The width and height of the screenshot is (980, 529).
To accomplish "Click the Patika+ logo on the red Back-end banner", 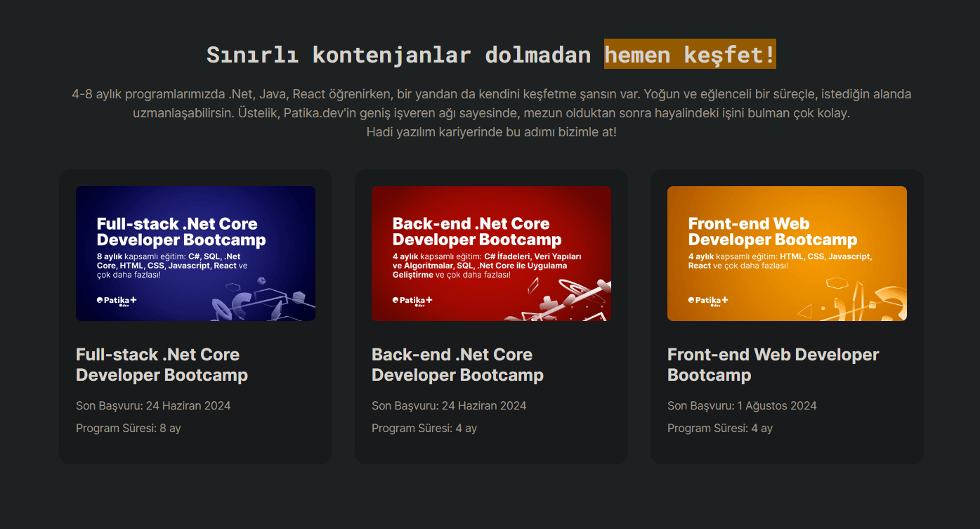I will pos(412,301).
